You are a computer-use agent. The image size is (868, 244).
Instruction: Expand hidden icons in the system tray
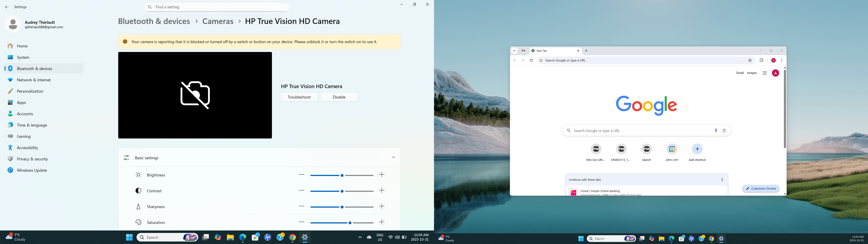point(360,237)
